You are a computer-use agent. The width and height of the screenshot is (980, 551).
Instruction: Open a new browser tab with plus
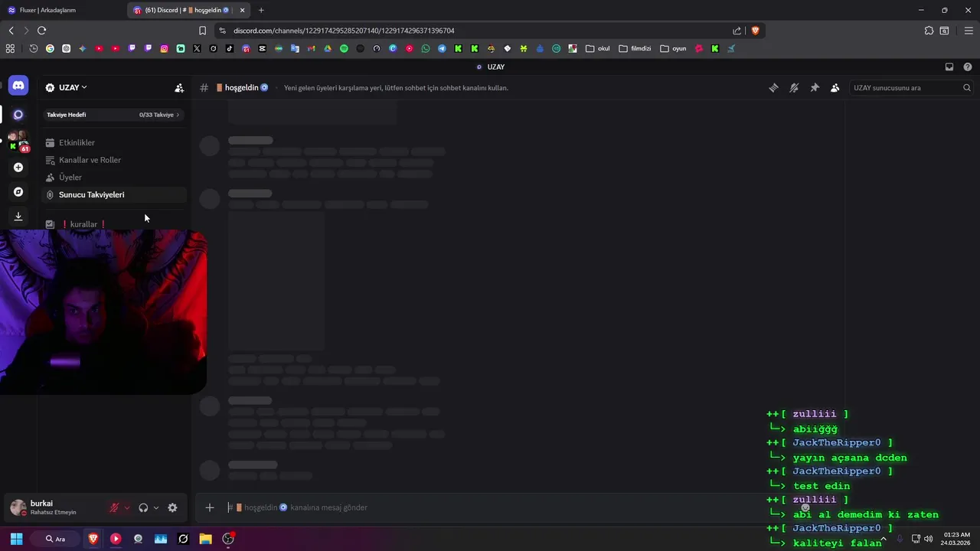coord(261,10)
